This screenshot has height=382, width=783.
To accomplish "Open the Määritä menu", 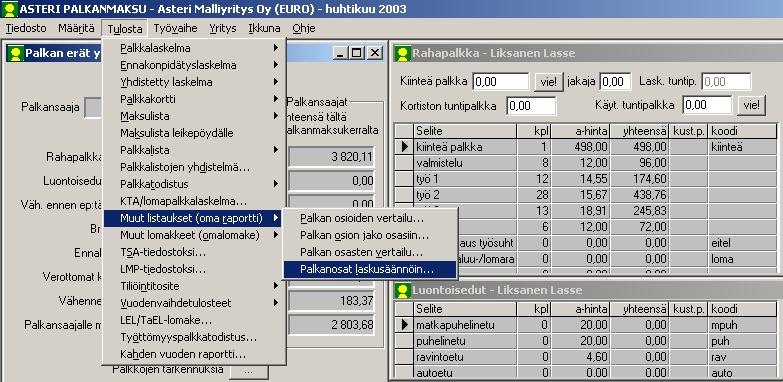I will click(76, 28).
